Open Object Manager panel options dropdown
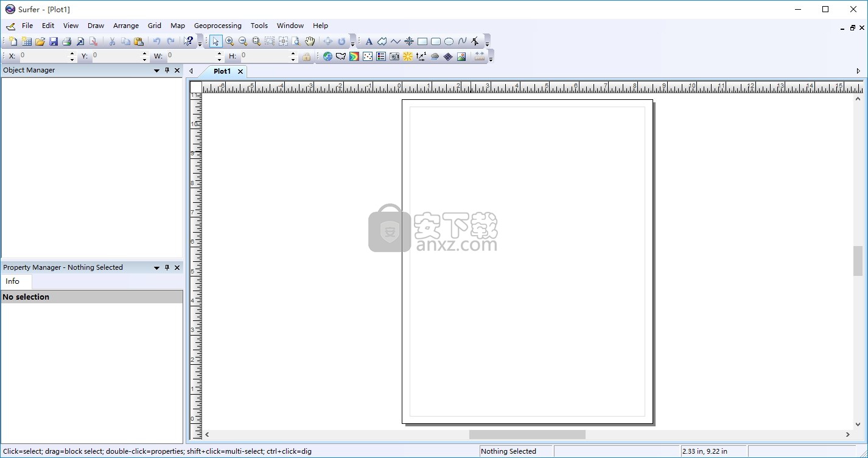Image resolution: width=868 pixels, height=458 pixels. tap(156, 71)
